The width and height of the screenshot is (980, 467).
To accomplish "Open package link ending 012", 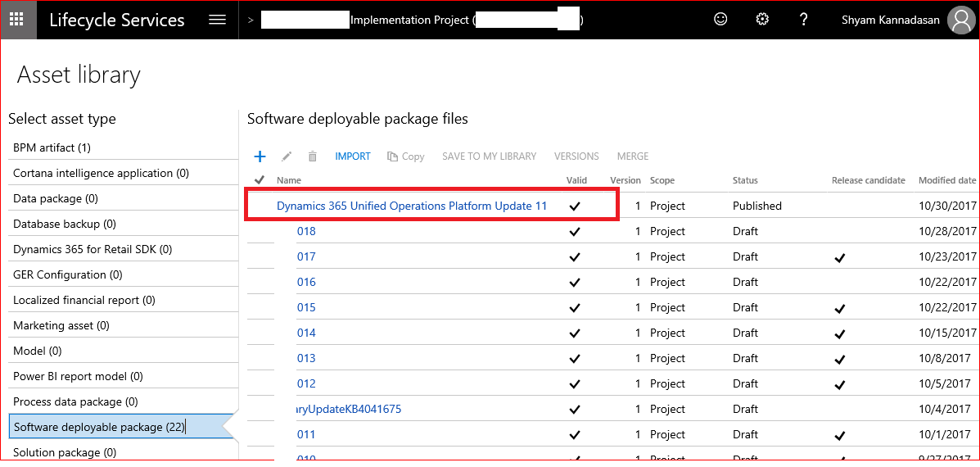I will pyautogui.click(x=306, y=384).
